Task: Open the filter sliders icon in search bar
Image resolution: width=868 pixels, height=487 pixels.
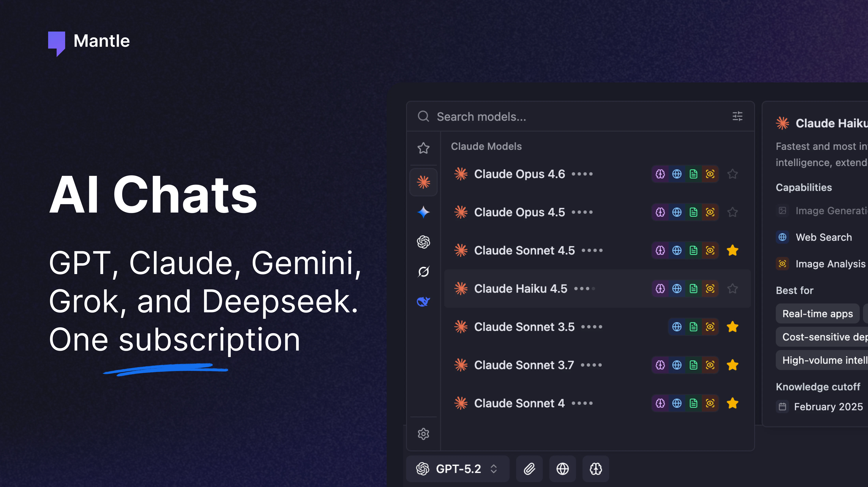Action: (x=737, y=117)
